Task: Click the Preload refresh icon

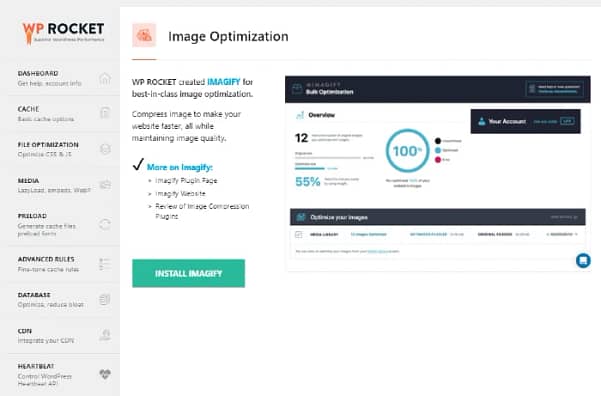Action: (x=105, y=224)
